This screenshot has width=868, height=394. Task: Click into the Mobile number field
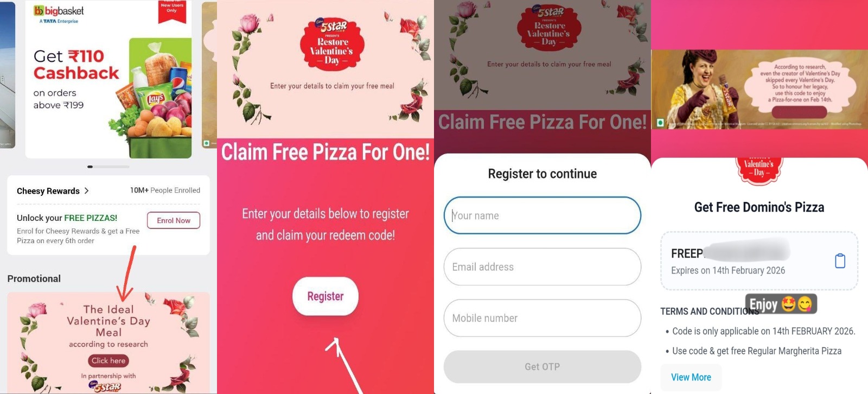[x=542, y=318]
